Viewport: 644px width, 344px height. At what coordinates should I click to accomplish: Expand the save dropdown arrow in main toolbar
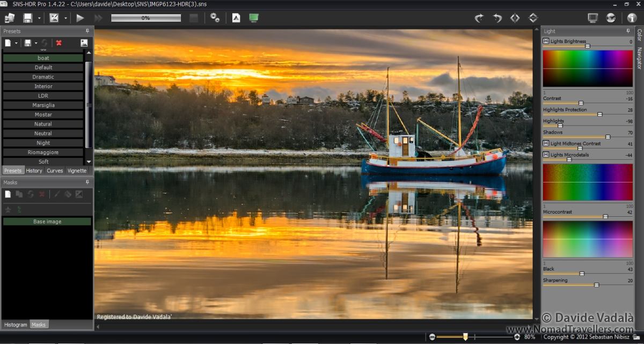[39, 18]
